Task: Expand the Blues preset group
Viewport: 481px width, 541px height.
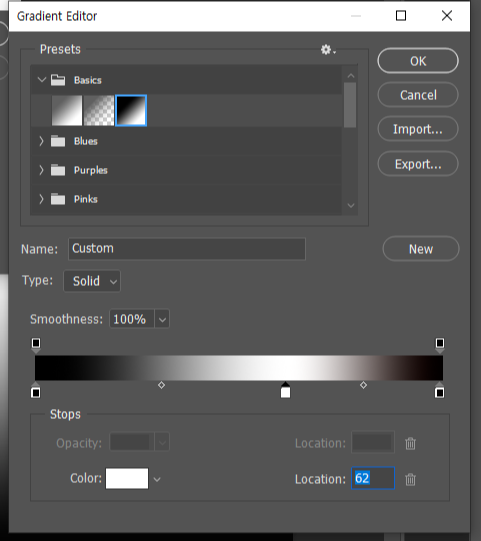Action: (x=41, y=141)
